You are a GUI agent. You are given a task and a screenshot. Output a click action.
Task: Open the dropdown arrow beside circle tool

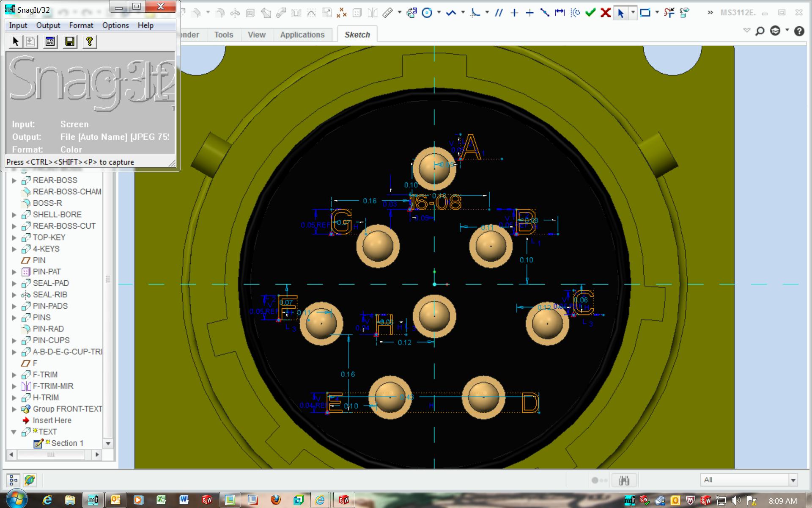click(x=439, y=13)
